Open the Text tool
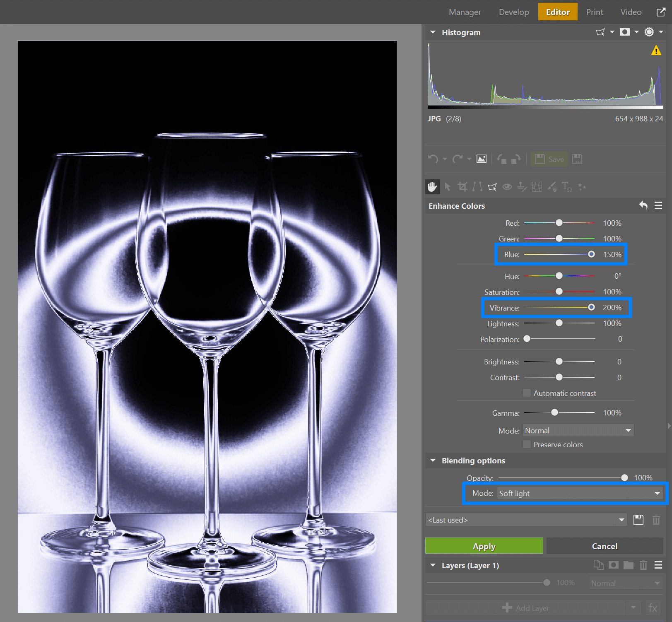Image resolution: width=672 pixels, height=622 pixels. (x=567, y=187)
